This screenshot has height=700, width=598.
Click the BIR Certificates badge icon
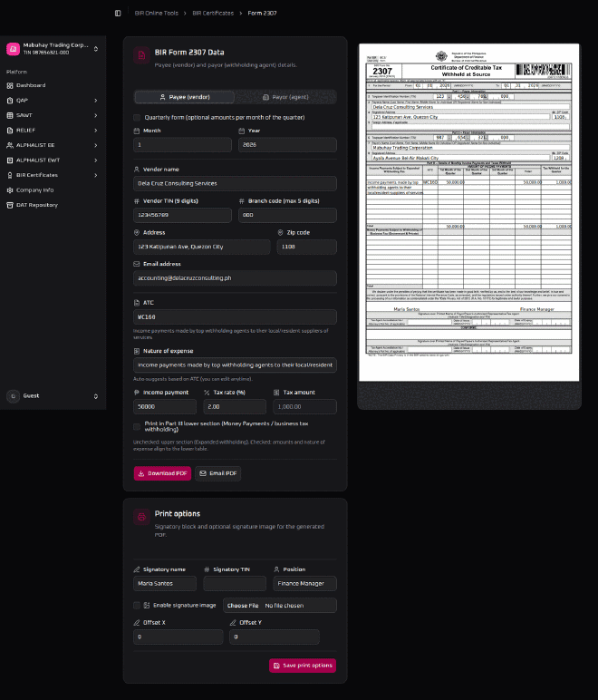click(10, 175)
